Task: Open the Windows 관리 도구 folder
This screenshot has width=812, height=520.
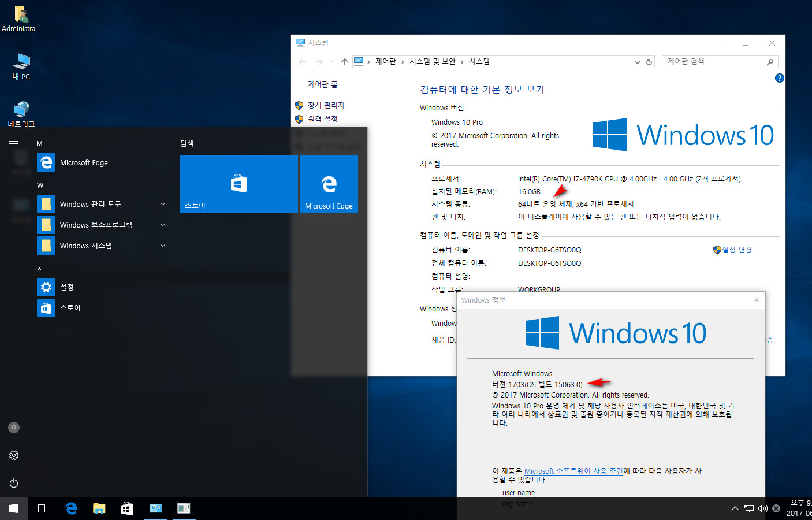Action: click(x=104, y=204)
